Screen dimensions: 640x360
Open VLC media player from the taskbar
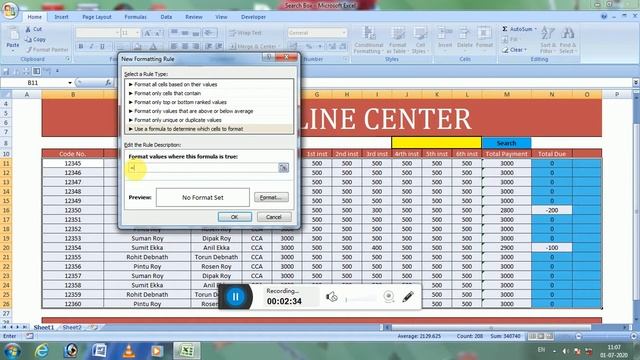click(x=129, y=350)
